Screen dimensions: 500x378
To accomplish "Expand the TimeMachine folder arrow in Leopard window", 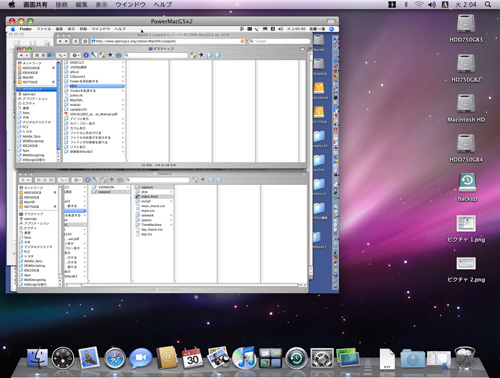I will pyautogui.click(x=171, y=225).
